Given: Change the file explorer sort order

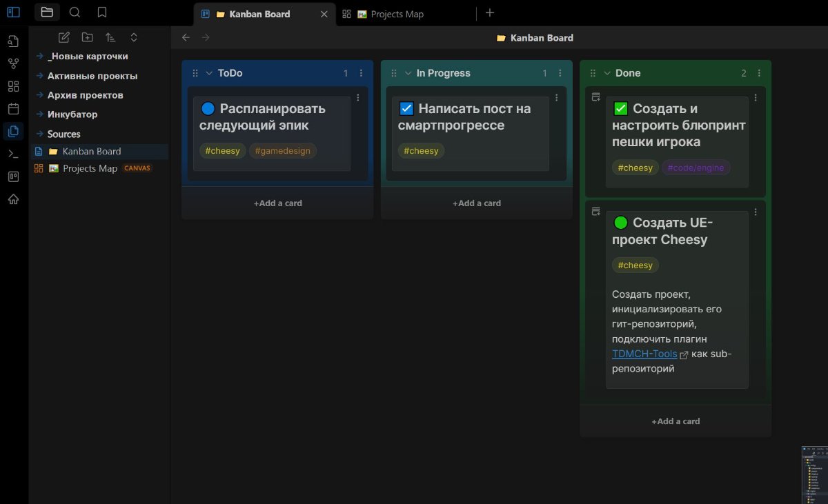Looking at the screenshot, I should point(110,37).
